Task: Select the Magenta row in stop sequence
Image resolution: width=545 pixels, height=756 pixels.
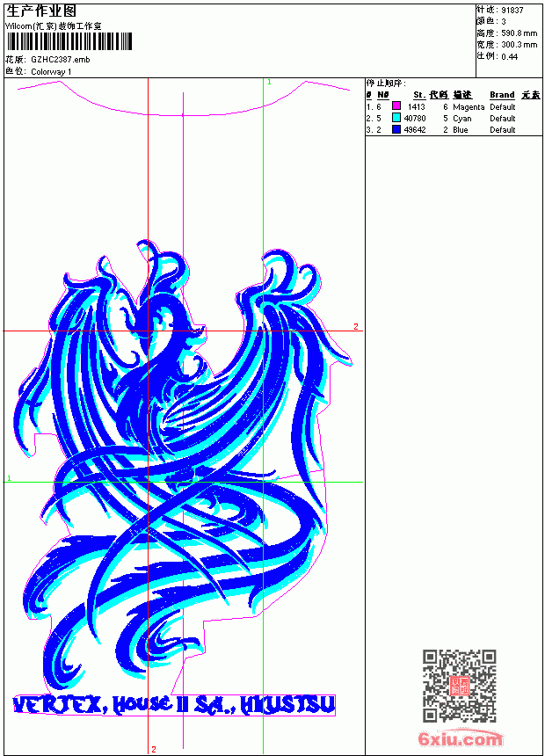Action: click(x=454, y=106)
